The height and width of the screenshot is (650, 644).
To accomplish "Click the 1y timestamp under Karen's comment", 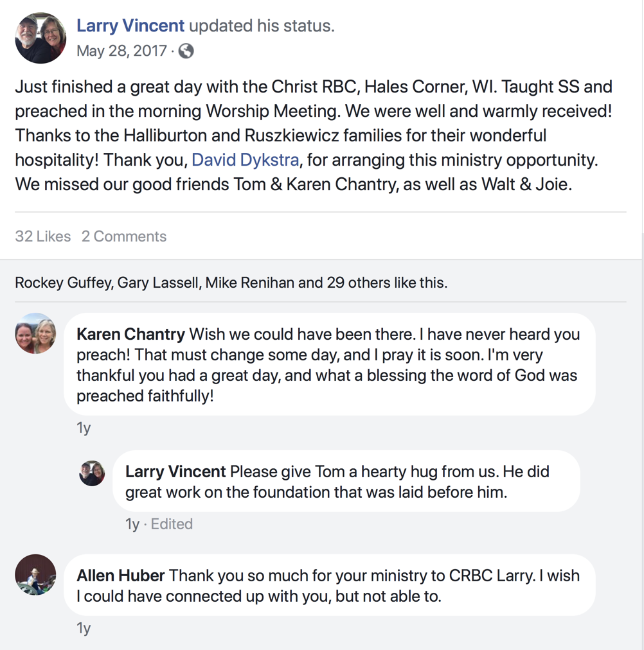I will pos(84,428).
